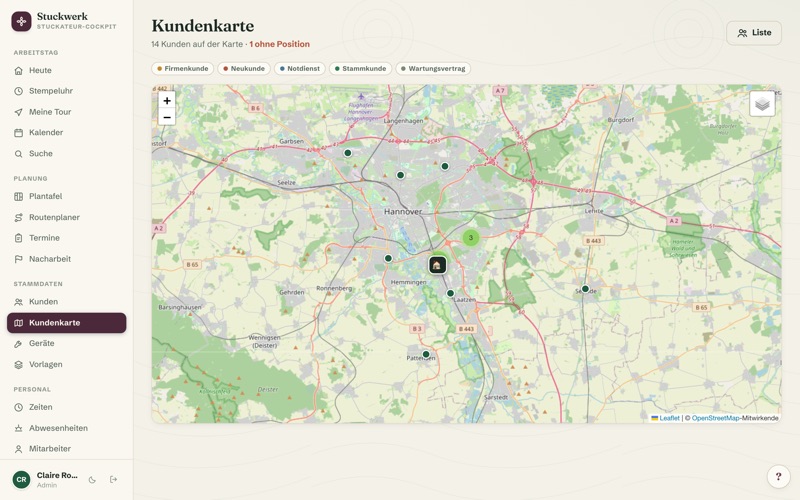Click the Kunden people icon
The height and width of the screenshot is (500, 800).
click(18, 302)
